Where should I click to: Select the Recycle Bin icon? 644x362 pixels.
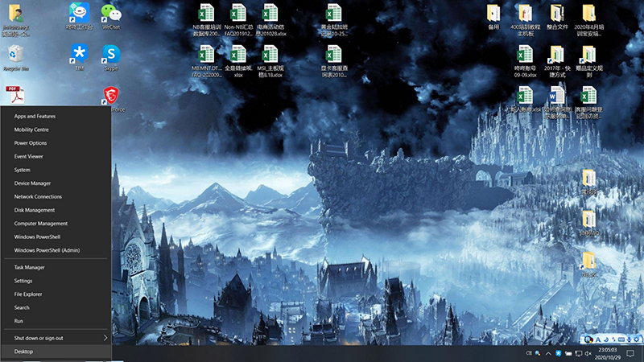15,55
